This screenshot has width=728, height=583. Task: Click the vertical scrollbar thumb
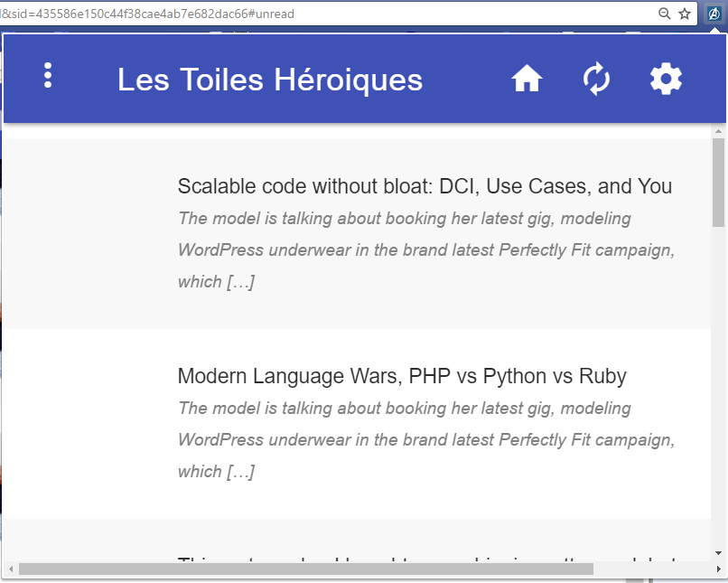click(718, 181)
